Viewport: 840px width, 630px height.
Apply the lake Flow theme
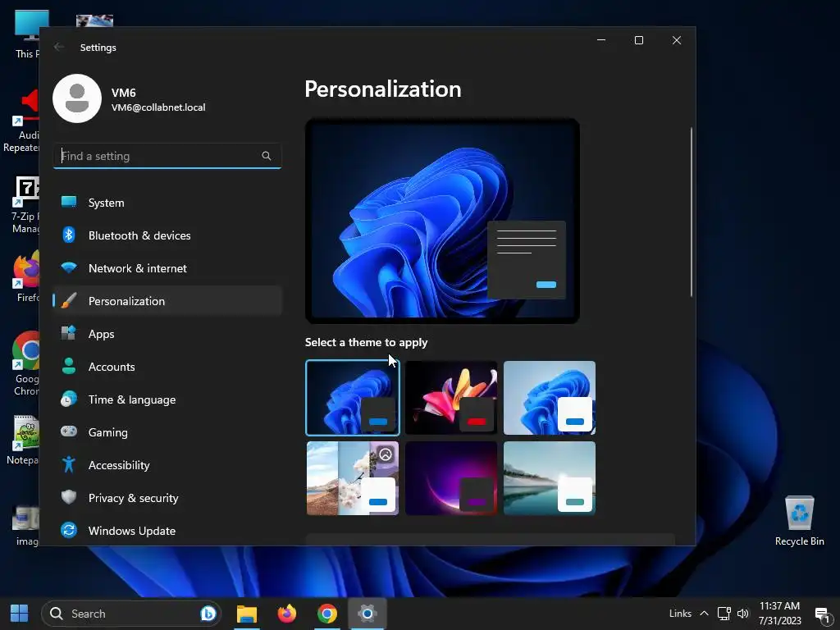550,478
